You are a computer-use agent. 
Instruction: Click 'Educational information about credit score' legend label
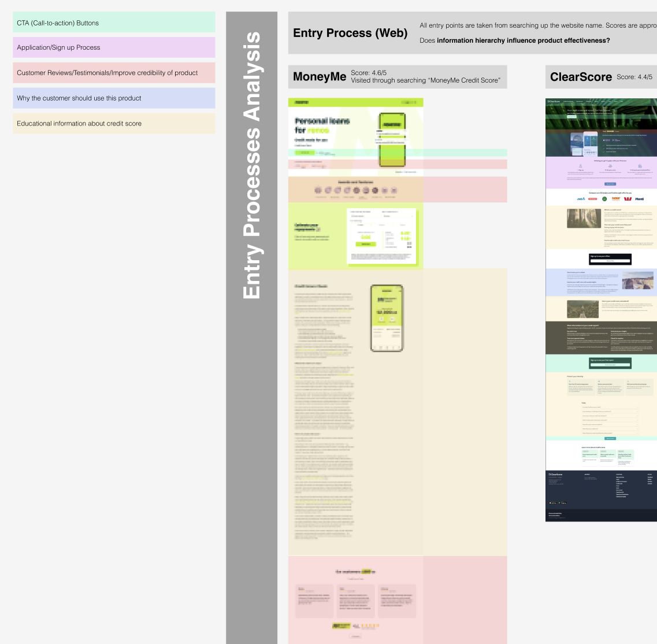pyautogui.click(x=79, y=124)
